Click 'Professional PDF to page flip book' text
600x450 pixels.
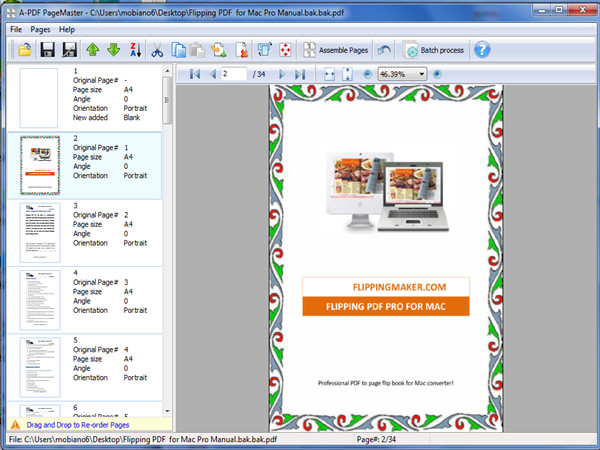(386, 383)
